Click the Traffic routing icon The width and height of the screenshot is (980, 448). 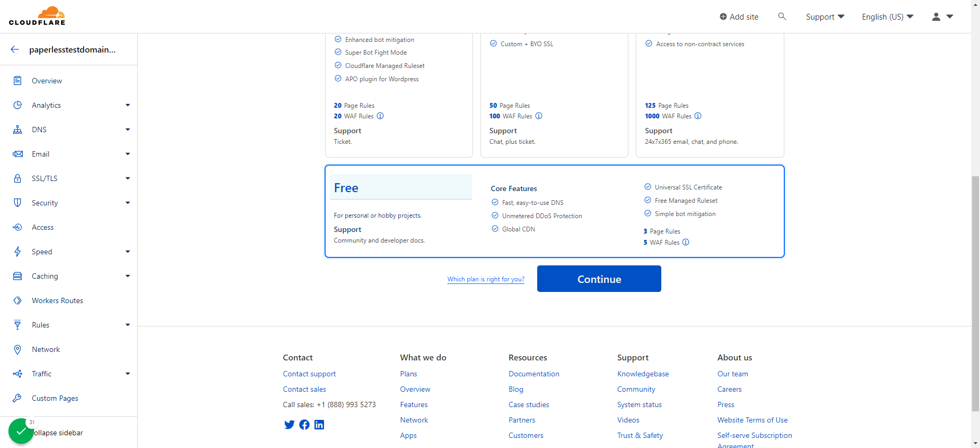point(17,374)
